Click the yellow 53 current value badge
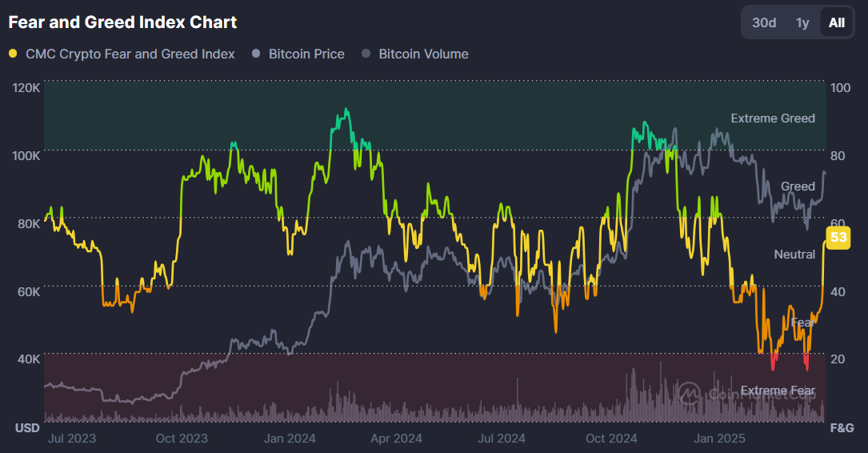The image size is (868, 453). tap(838, 238)
